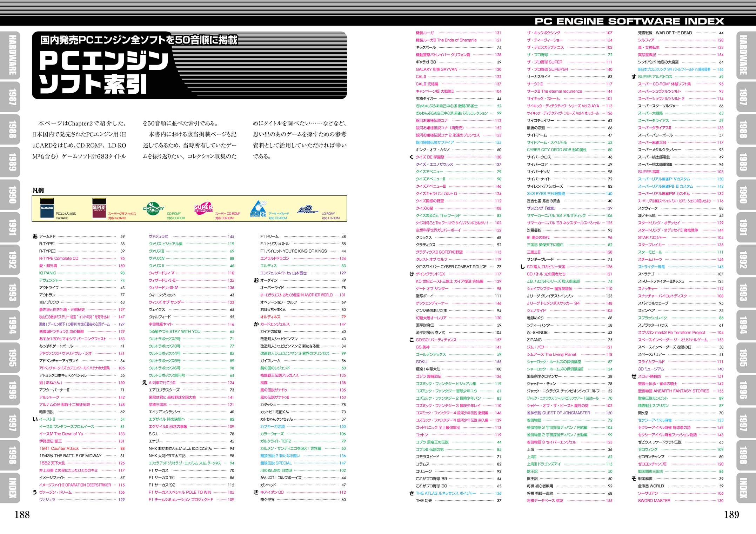Image resolution: width=756 pixels, height=534 pixels.
Task: Open the R-TYPE Complete CD index entry
Action: pyautogui.click(x=59, y=259)
